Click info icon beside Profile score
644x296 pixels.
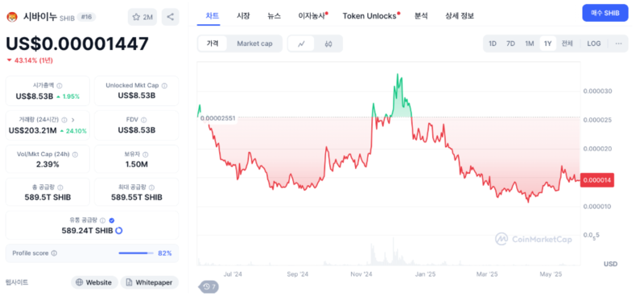54,253
